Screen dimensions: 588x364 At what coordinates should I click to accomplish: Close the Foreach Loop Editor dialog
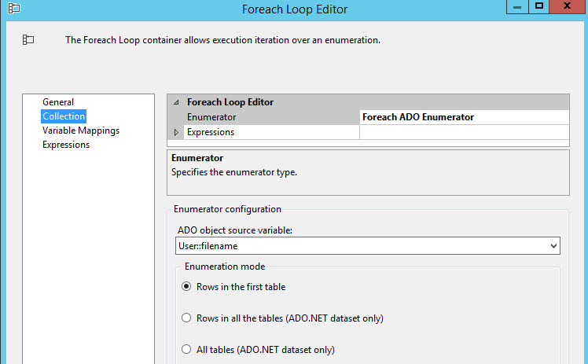tap(569, 6)
